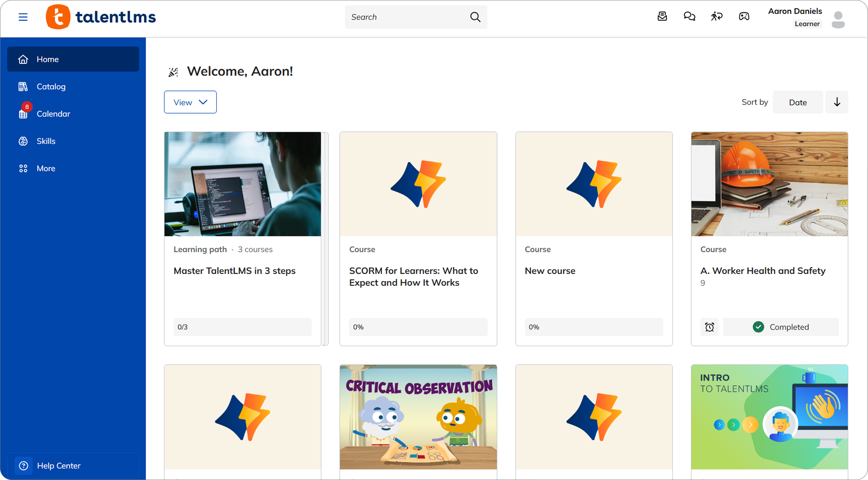The height and width of the screenshot is (480, 868).
Task: Click the SCORM course placeholder thumbnail
Action: pos(418,184)
